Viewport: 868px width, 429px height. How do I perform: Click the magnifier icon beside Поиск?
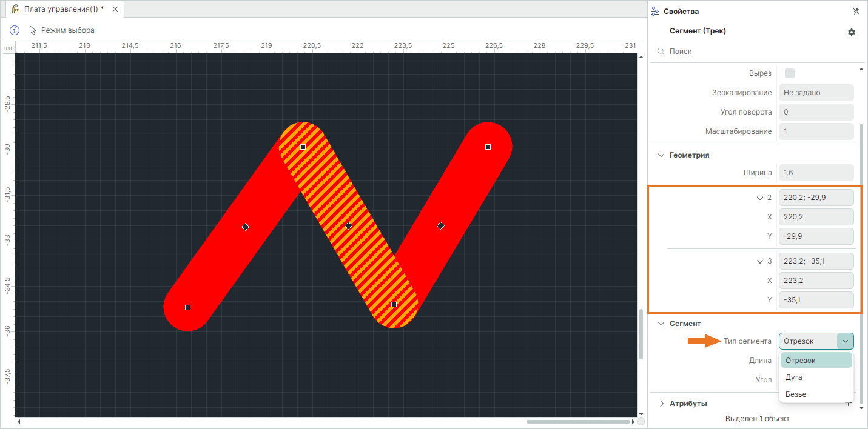click(x=661, y=52)
